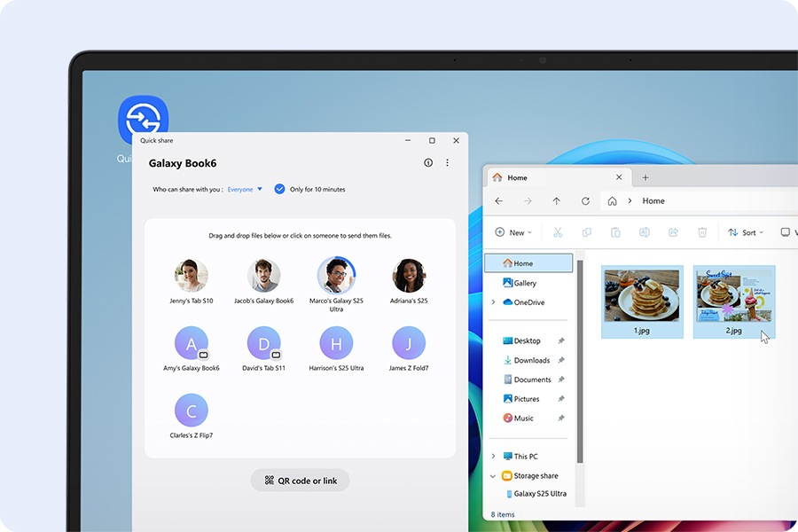The image size is (798, 532).
Task: Select the 1.jpg pancake thumbnail
Action: click(642, 296)
